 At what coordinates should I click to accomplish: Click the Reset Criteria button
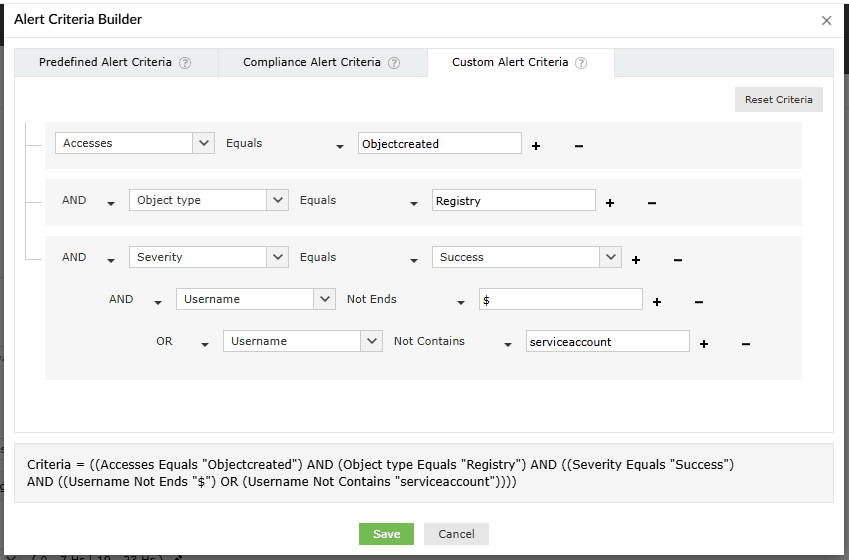(x=778, y=100)
